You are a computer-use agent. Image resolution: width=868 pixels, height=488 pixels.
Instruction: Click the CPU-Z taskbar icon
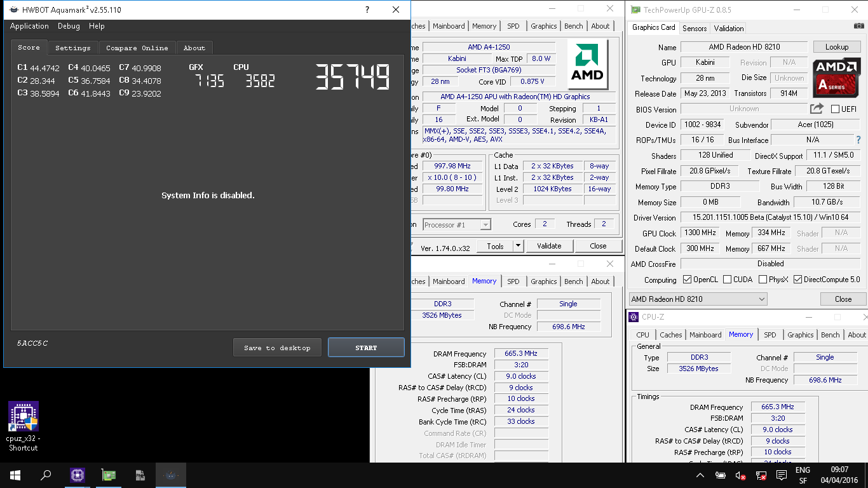[x=77, y=475]
